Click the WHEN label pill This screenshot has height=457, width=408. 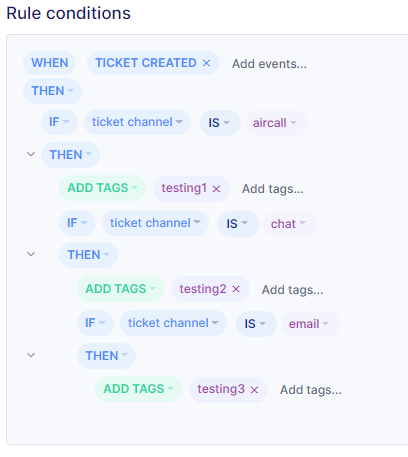[50, 63]
